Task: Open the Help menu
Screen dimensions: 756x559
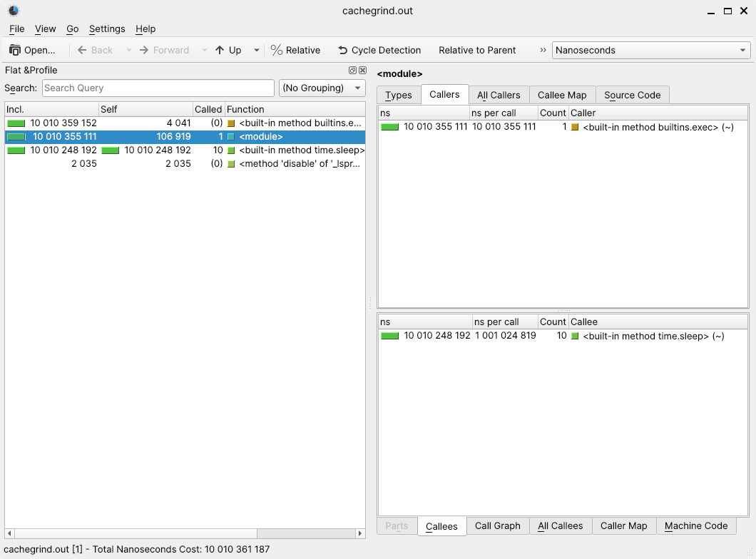Action: pos(145,29)
